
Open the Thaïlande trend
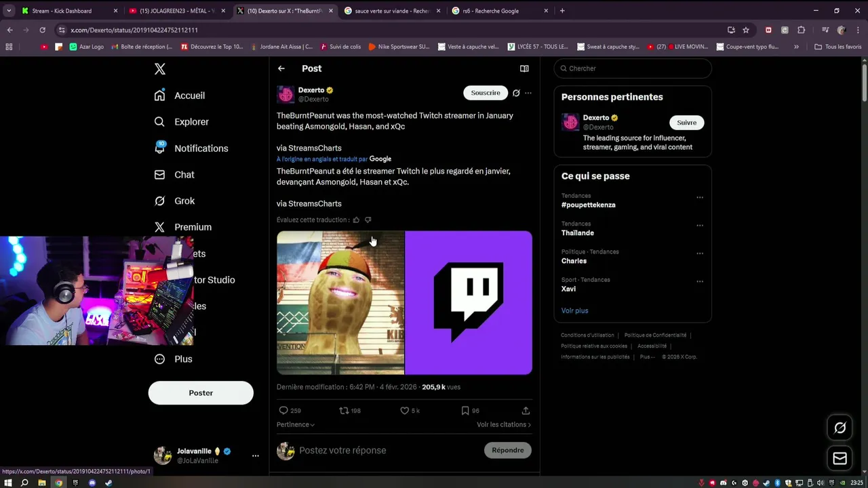point(578,233)
